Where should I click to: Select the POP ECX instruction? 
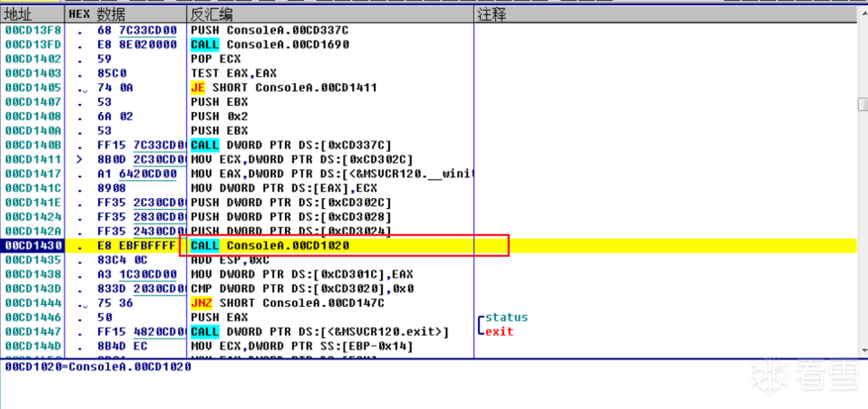point(216,59)
